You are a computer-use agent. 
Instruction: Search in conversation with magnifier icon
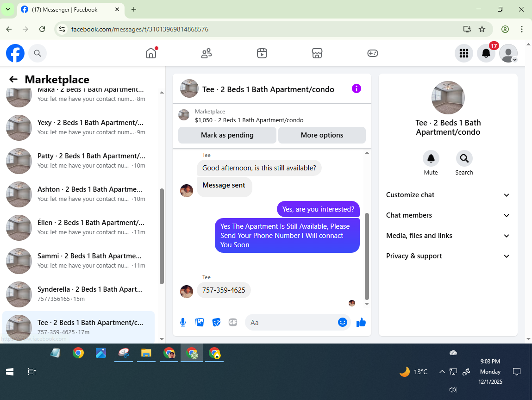pyautogui.click(x=464, y=158)
